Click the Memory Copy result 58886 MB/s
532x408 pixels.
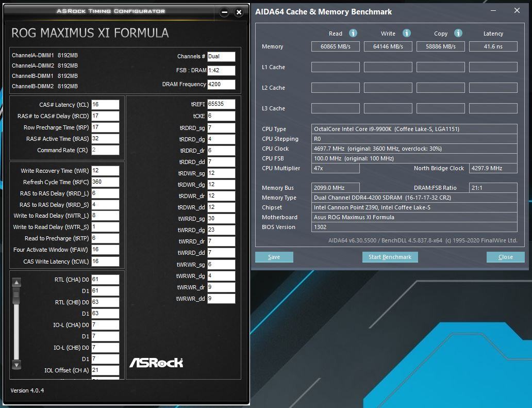[441, 46]
